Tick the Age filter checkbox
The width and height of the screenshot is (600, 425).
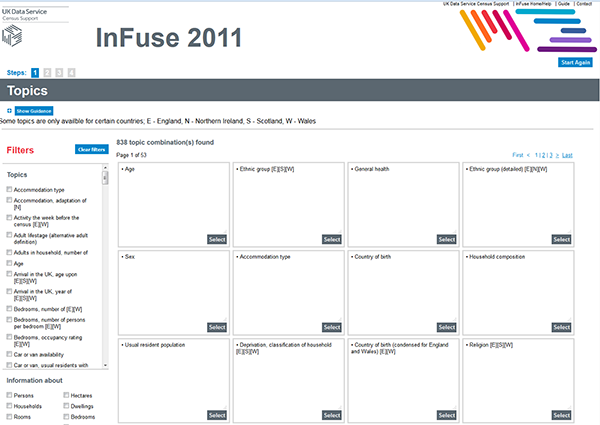(9, 263)
